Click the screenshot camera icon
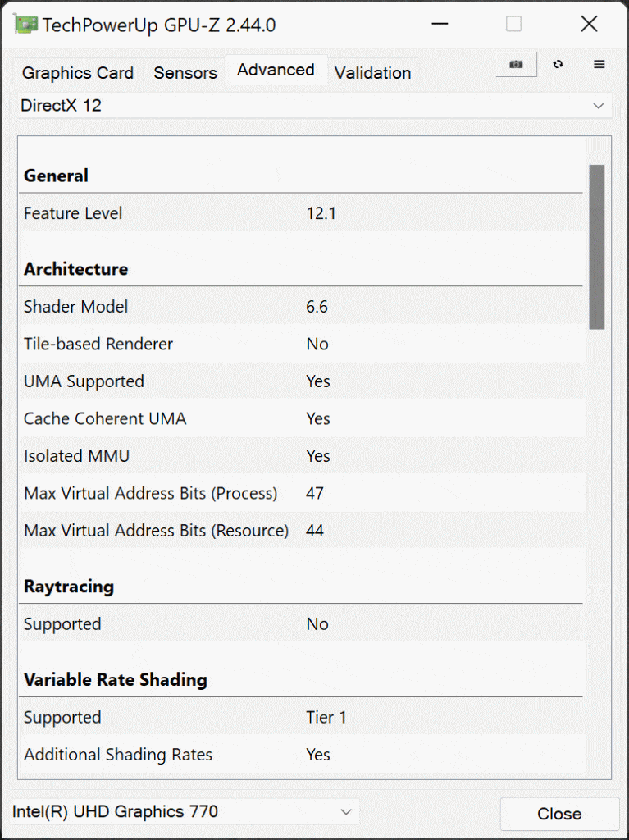The image size is (629, 840). 516,64
